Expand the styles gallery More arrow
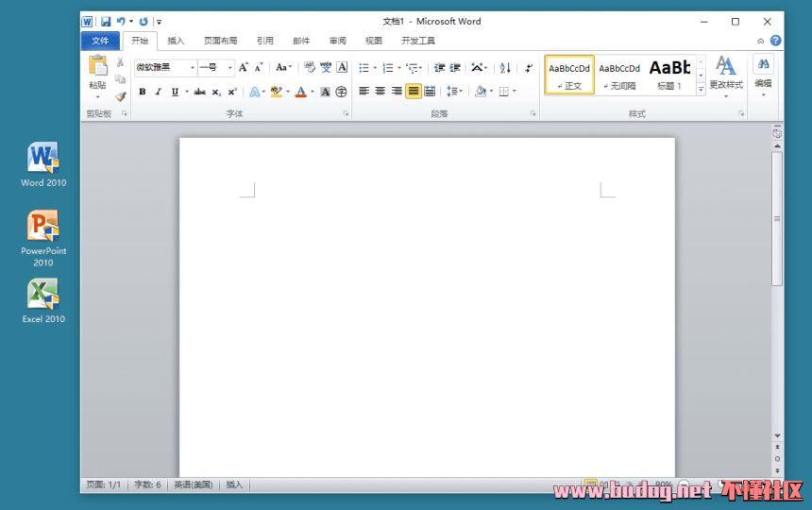 tap(701, 89)
